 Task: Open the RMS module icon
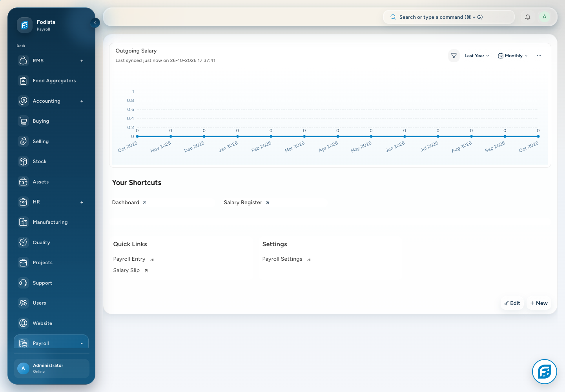(24, 60)
